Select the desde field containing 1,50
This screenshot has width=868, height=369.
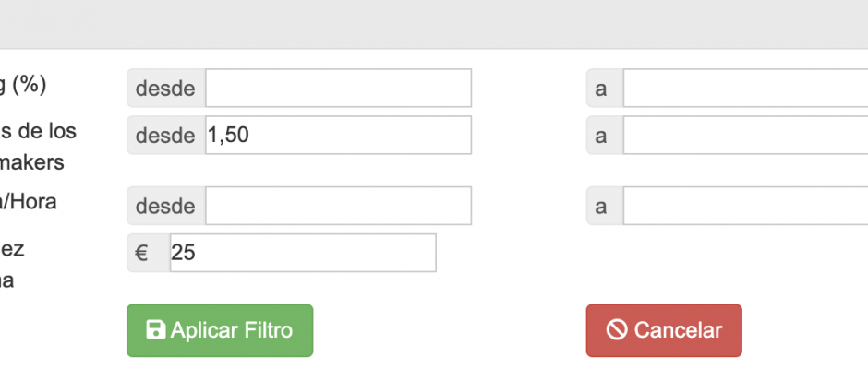pyautogui.click(x=338, y=135)
